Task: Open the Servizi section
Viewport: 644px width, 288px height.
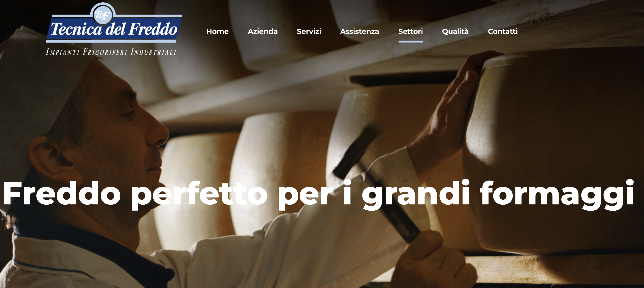Action: click(309, 32)
